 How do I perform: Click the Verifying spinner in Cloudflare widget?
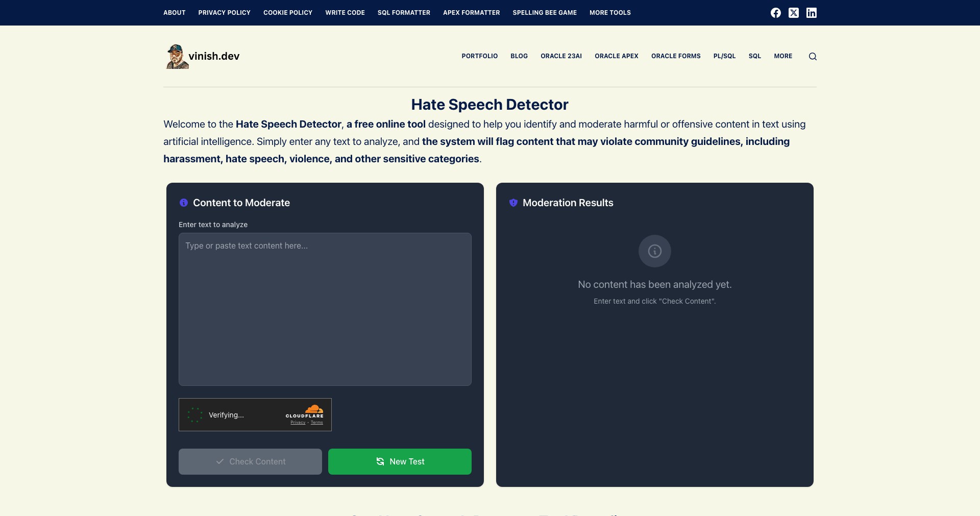[195, 415]
